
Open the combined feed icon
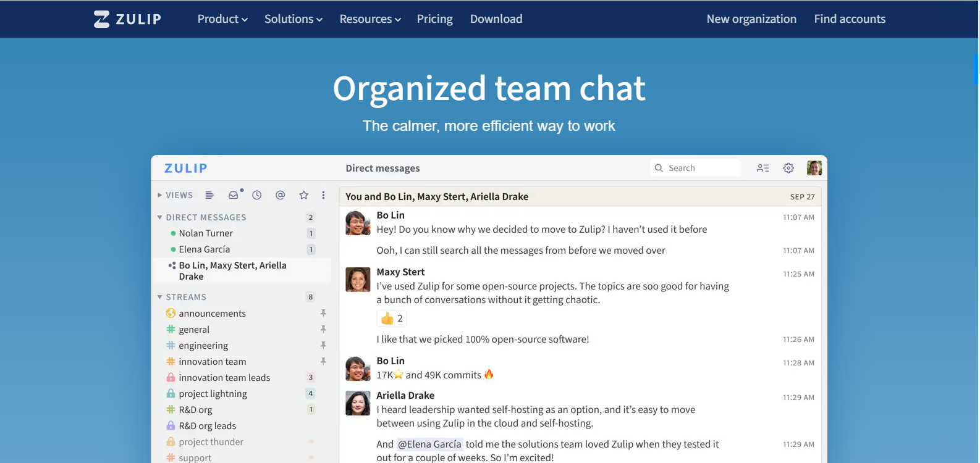coord(209,195)
